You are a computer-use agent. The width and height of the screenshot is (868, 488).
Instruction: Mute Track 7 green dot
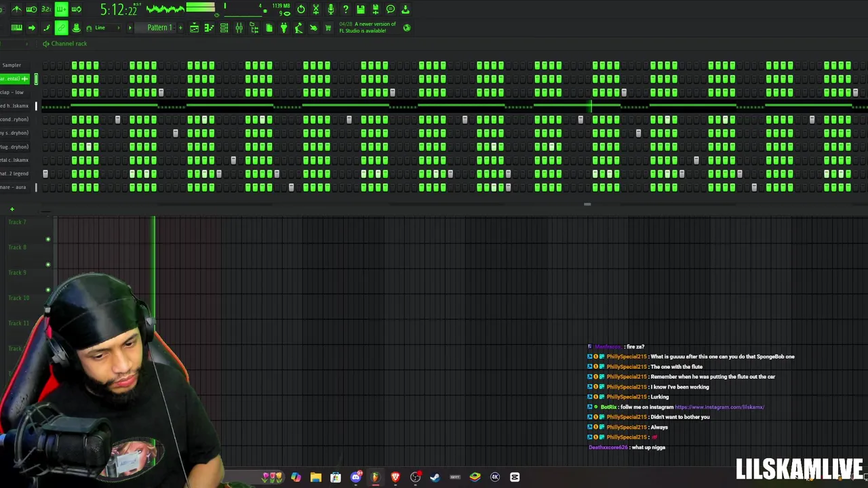[47, 239]
